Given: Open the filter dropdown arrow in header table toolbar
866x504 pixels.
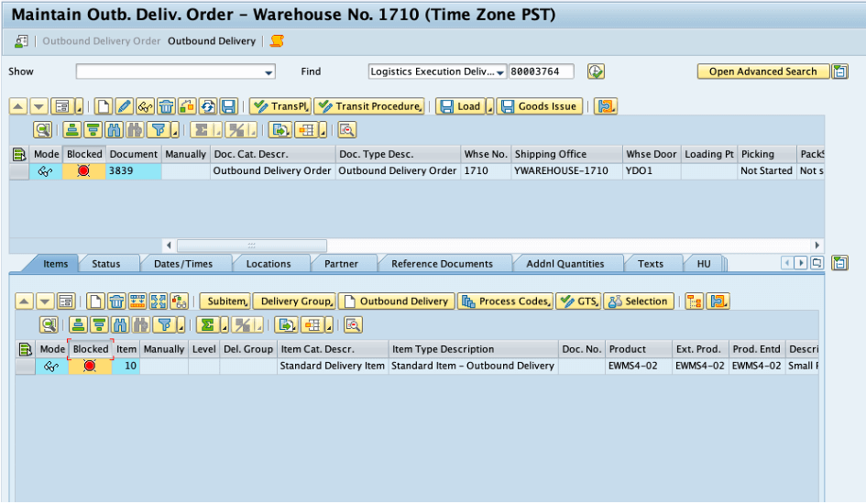Looking at the screenshot, I should (x=174, y=131).
